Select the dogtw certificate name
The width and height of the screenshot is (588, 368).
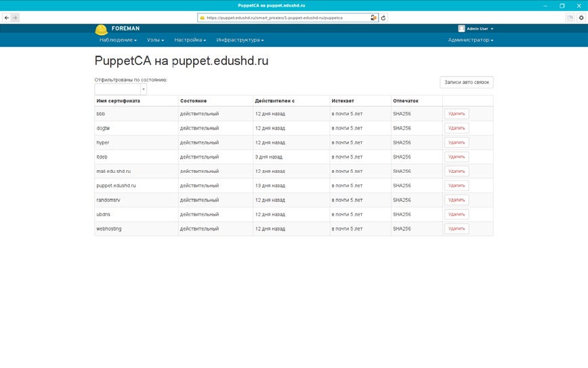pyautogui.click(x=103, y=128)
